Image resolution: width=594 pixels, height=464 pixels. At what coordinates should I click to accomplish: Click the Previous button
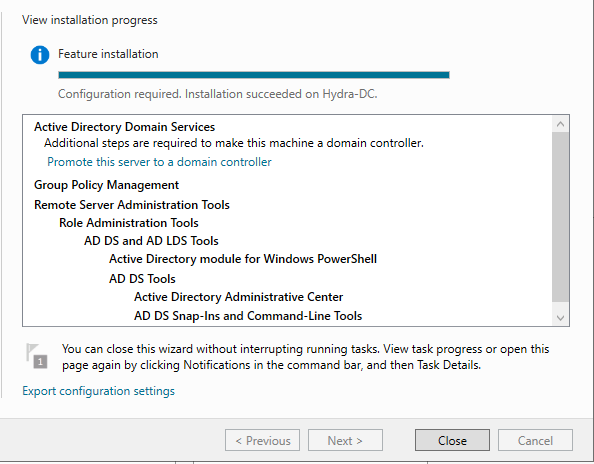click(x=263, y=440)
